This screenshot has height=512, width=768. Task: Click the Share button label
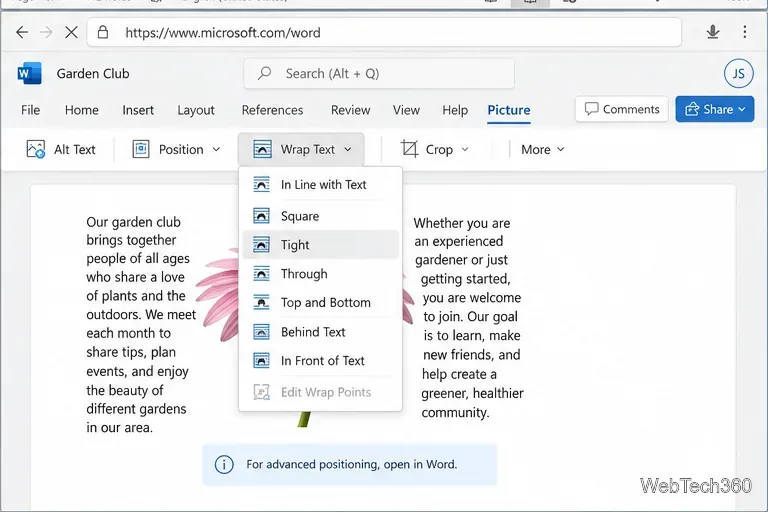tap(718, 109)
